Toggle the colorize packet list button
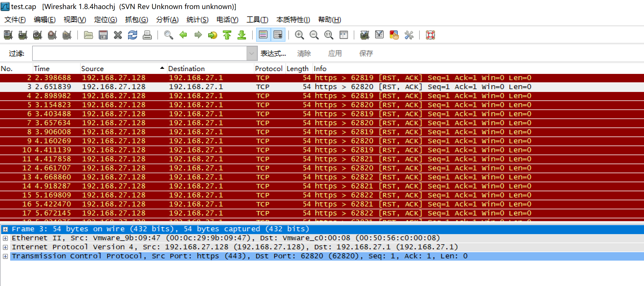Image resolution: width=644 pixels, height=286 pixels. point(263,35)
